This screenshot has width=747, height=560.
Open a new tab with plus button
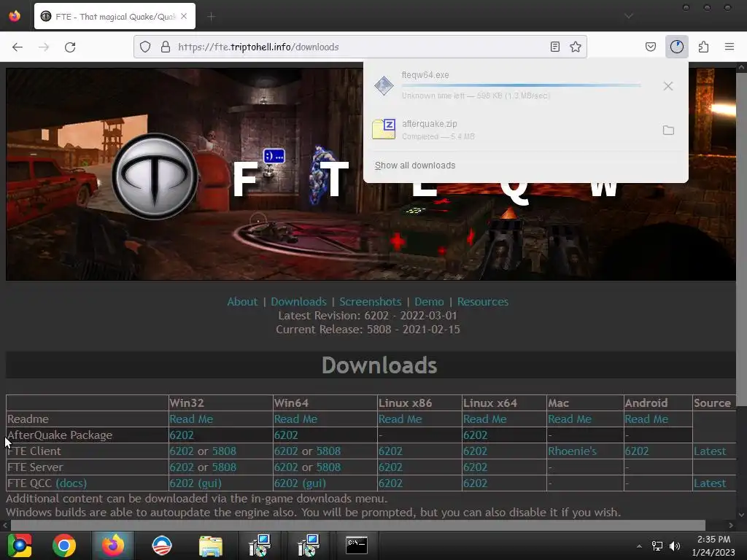pyautogui.click(x=211, y=17)
